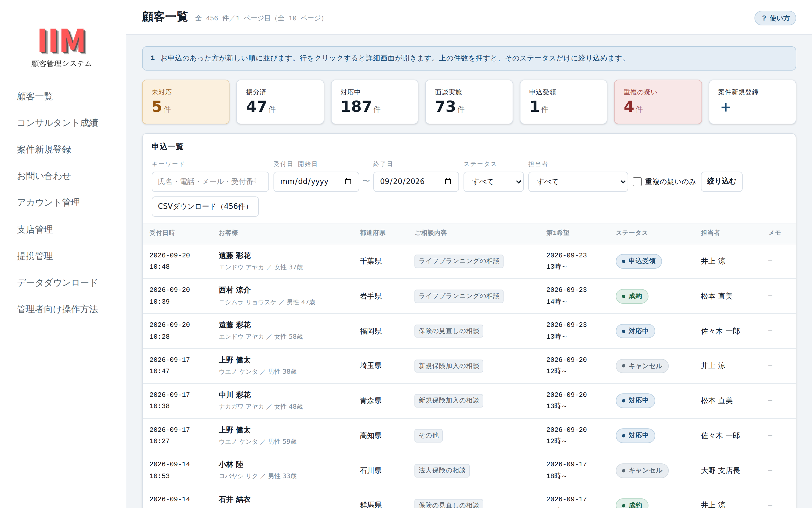
Task: Click the 終了日 date field 09/20/2026
Action: pos(416,182)
